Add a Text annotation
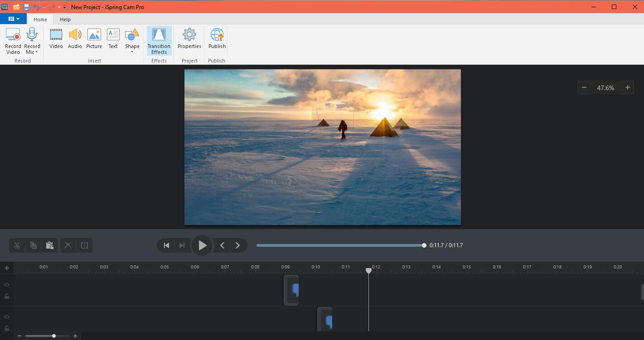The height and width of the screenshot is (340, 644). pyautogui.click(x=113, y=38)
